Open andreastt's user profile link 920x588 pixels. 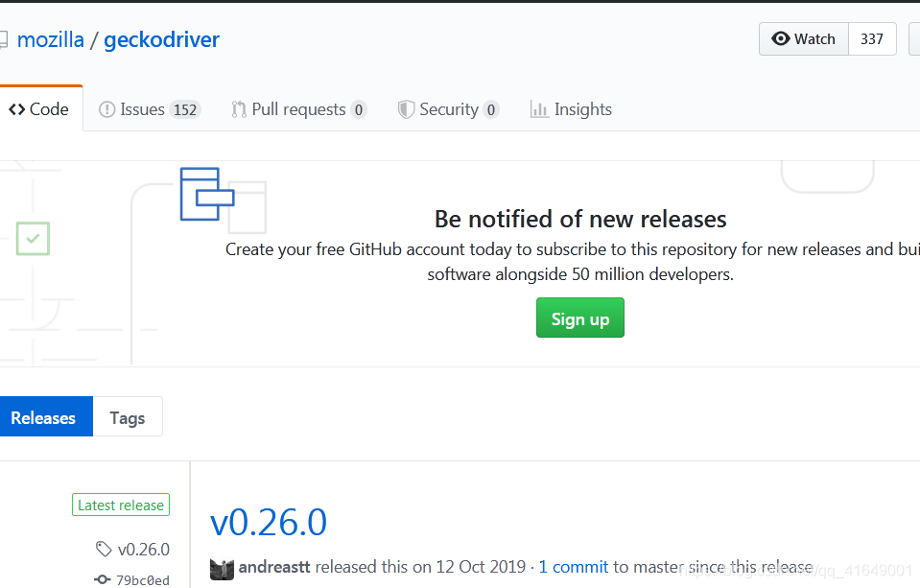[x=274, y=567]
